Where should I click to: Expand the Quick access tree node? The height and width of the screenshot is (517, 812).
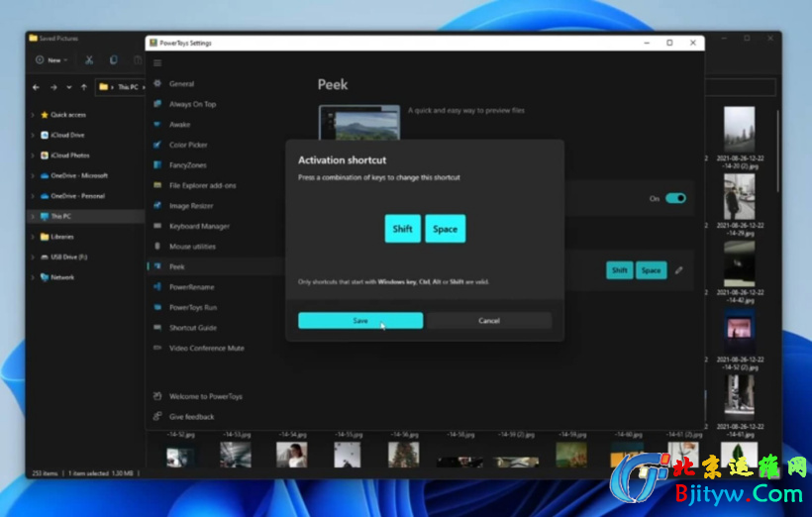point(33,115)
